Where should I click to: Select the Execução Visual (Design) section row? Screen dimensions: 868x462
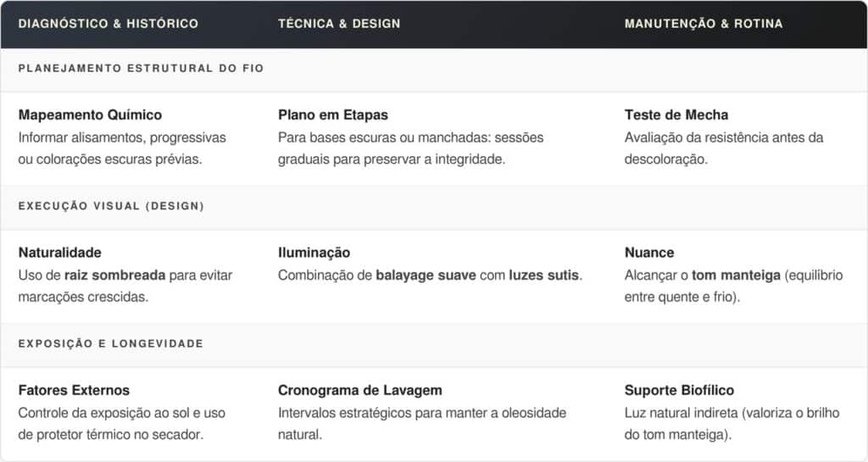point(111,206)
